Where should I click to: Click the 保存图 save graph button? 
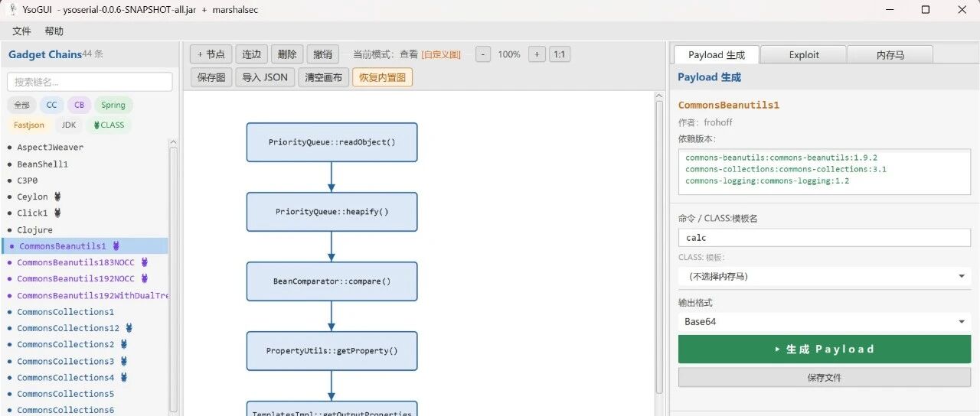pyautogui.click(x=211, y=77)
